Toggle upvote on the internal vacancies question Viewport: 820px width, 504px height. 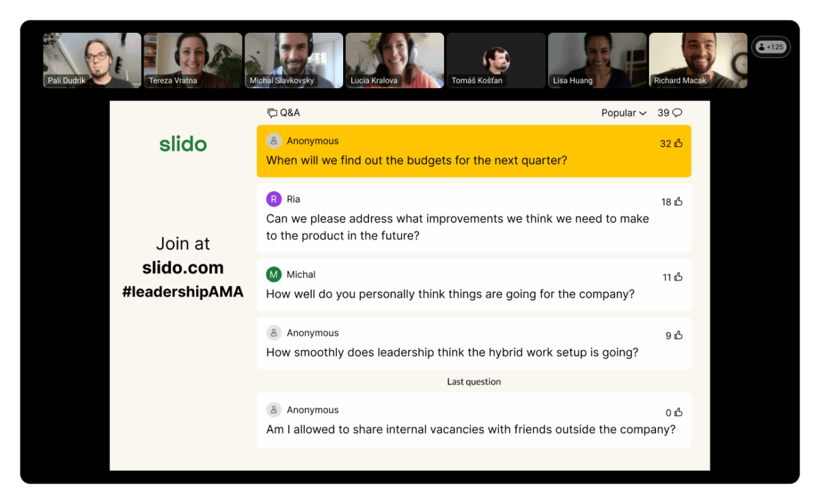674,412
